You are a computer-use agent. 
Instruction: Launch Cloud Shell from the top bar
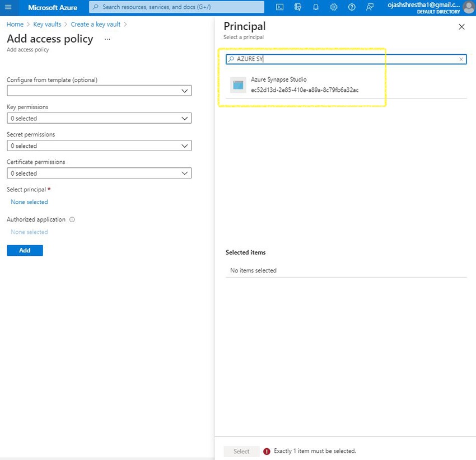tap(279, 7)
